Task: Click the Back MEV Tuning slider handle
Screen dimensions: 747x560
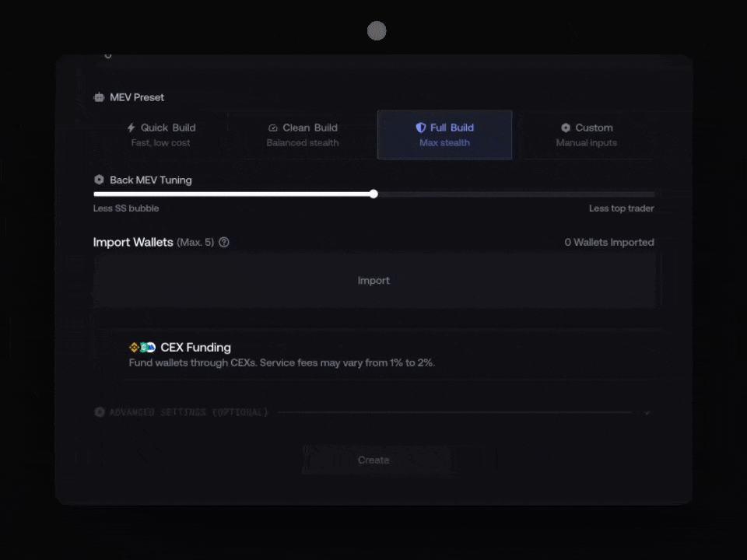Action: tap(373, 194)
